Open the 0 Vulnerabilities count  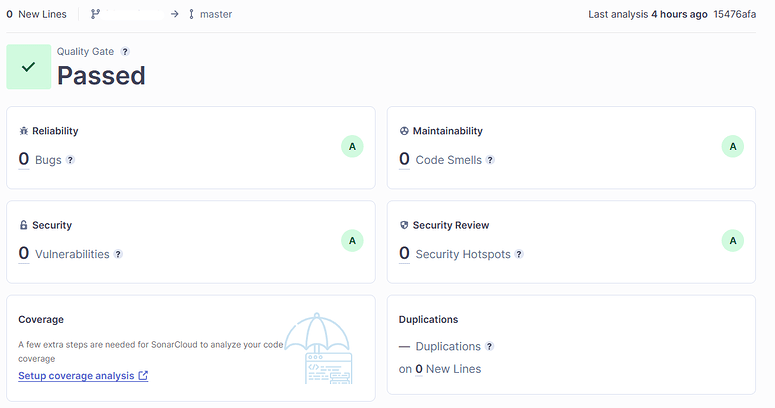coord(24,254)
